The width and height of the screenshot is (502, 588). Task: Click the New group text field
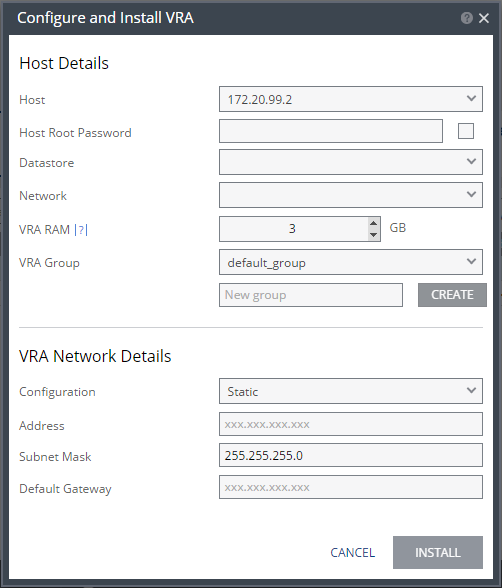(311, 295)
